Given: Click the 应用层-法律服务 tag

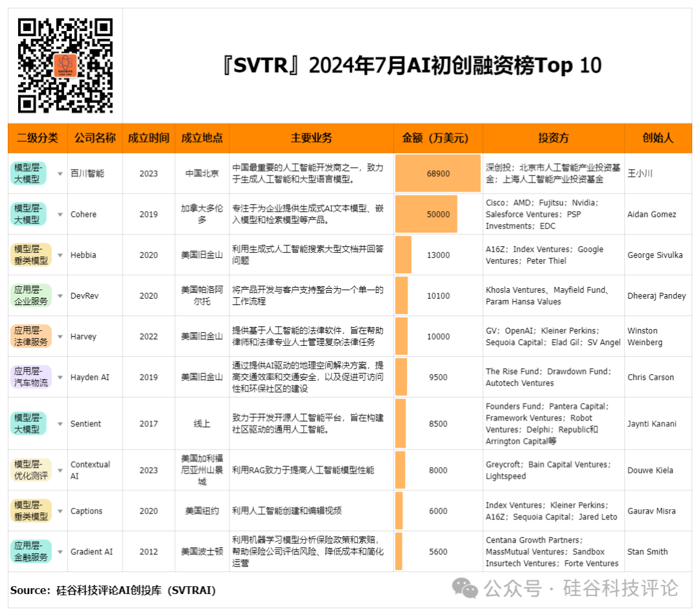Looking at the screenshot, I should 31,336.
